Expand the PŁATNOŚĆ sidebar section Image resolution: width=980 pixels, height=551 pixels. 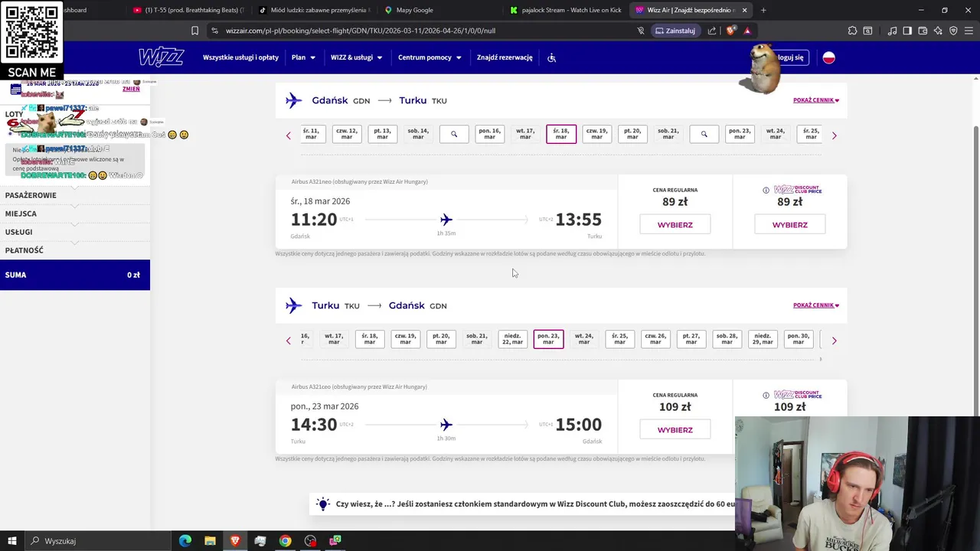pos(75,250)
